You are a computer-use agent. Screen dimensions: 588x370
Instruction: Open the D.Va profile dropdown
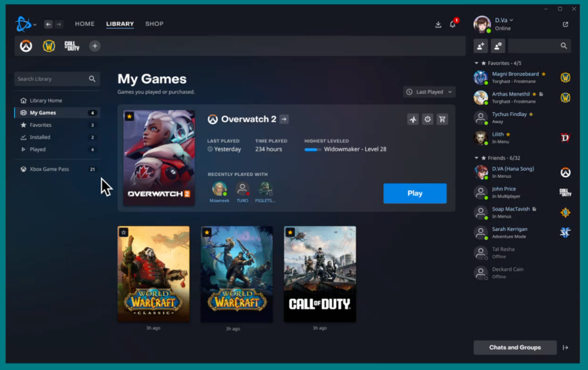(x=504, y=20)
